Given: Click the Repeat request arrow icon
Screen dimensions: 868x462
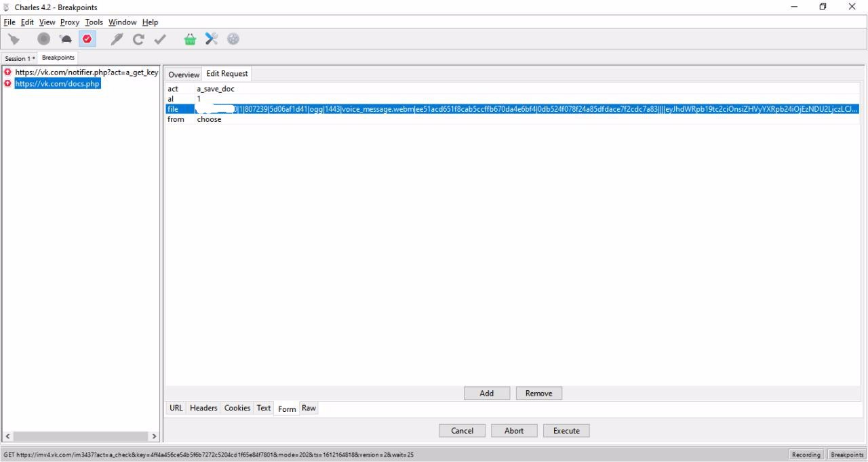Looking at the screenshot, I should pos(138,39).
